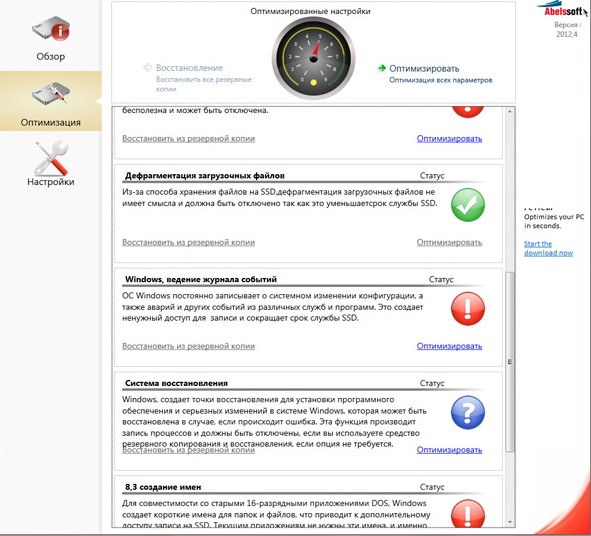Click the scrollbar up arrow of list
591x536 pixels.
coord(510,112)
